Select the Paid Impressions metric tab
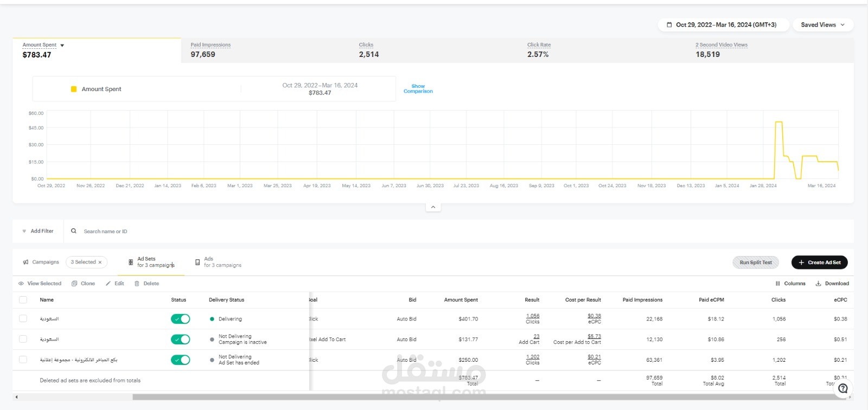 click(210, 50)
